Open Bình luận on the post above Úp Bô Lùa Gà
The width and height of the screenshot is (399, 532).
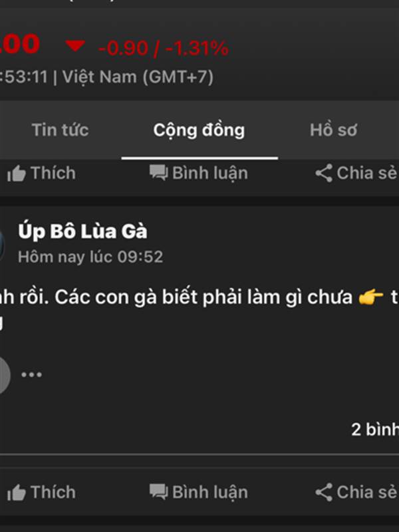[x=199, y=173]
